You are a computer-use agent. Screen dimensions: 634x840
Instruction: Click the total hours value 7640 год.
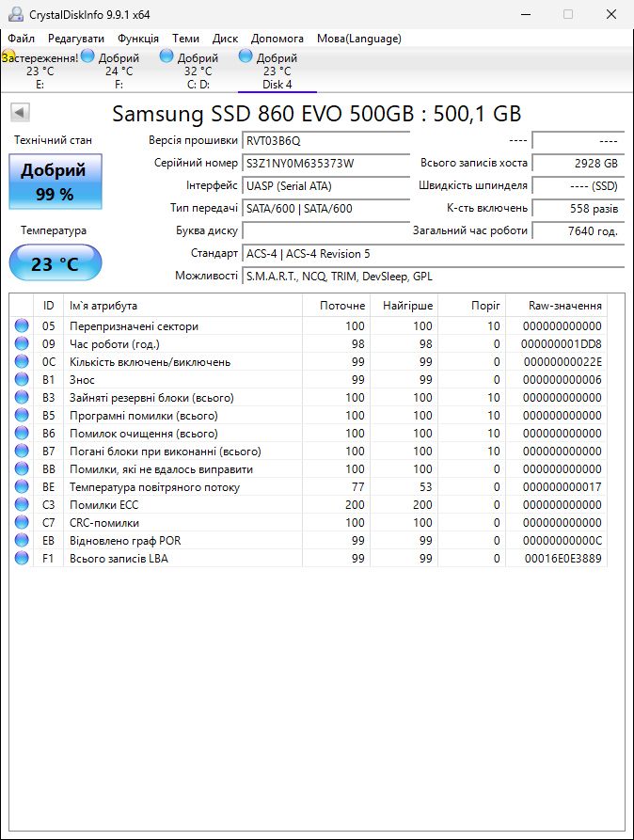point(579,230)
